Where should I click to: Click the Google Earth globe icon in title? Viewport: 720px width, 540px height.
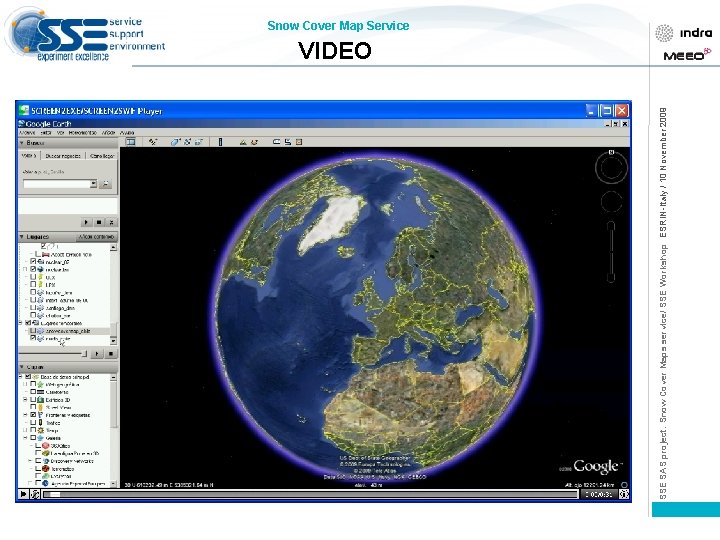(x=22, y=124)
